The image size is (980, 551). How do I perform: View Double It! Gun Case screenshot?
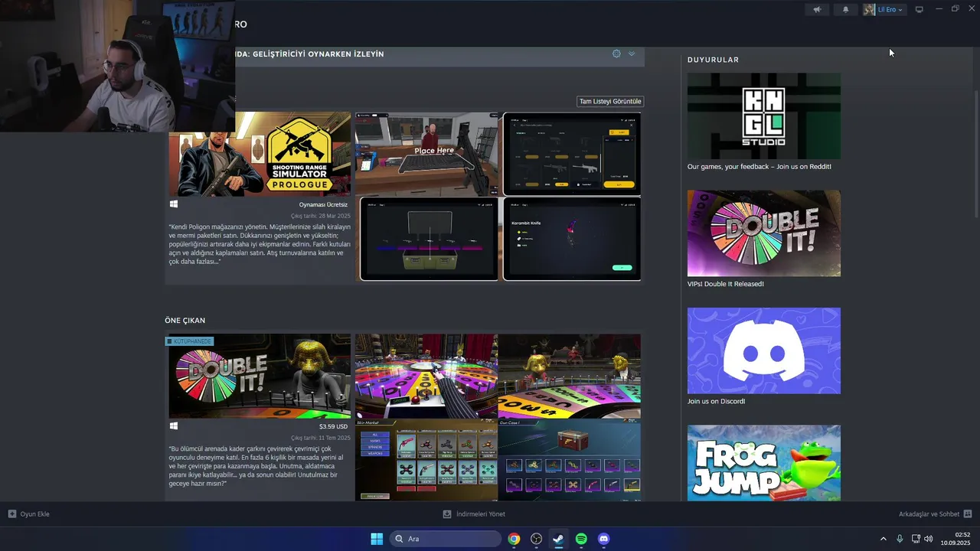pyautogui.click(x=570, y=460)
